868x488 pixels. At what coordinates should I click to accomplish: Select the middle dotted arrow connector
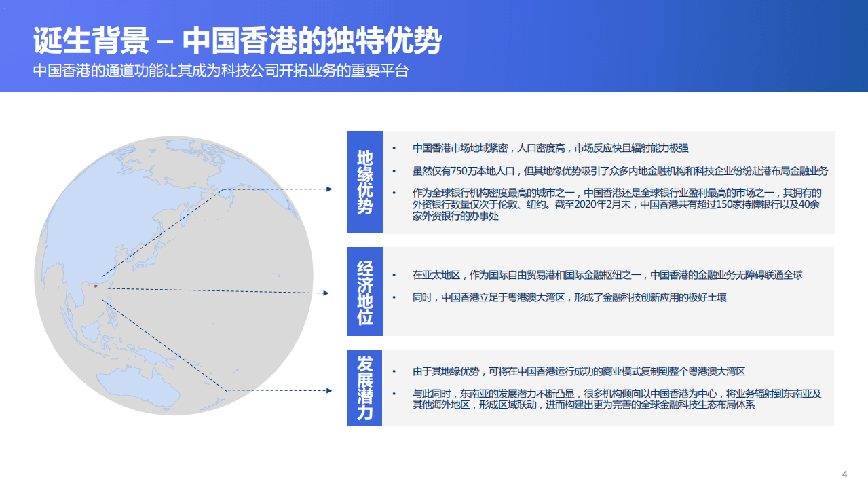[217, 291]
